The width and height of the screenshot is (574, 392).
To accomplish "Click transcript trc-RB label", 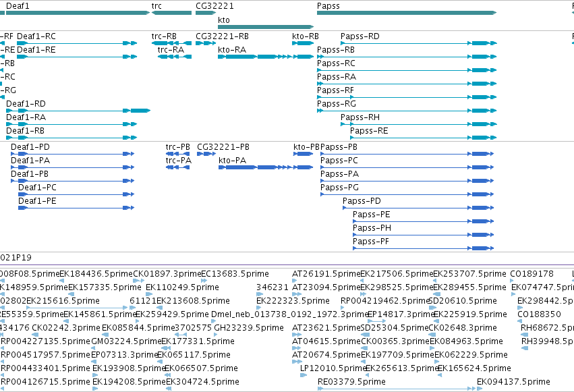I will coord(164,36).
